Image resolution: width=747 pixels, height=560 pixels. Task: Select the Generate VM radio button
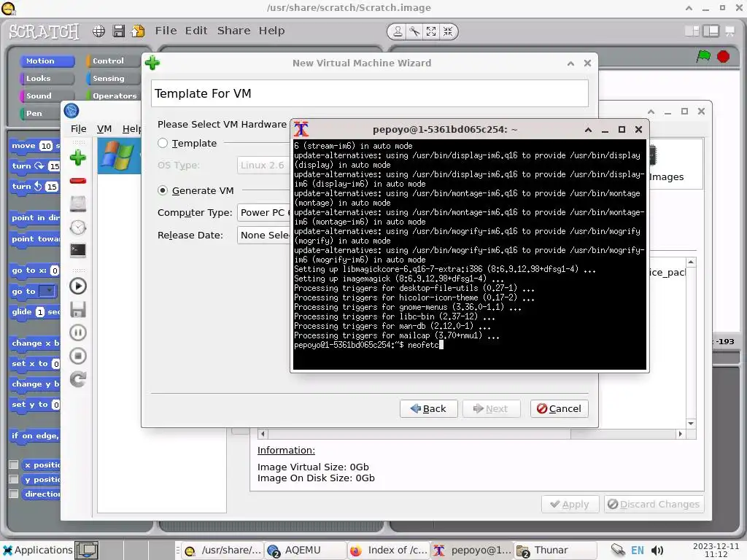163,190
